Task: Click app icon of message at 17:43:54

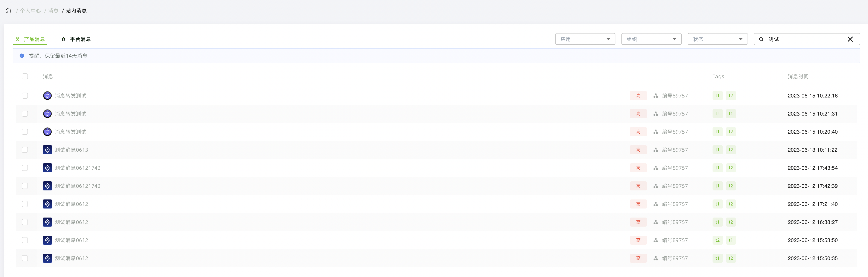Action: [47, 168]
